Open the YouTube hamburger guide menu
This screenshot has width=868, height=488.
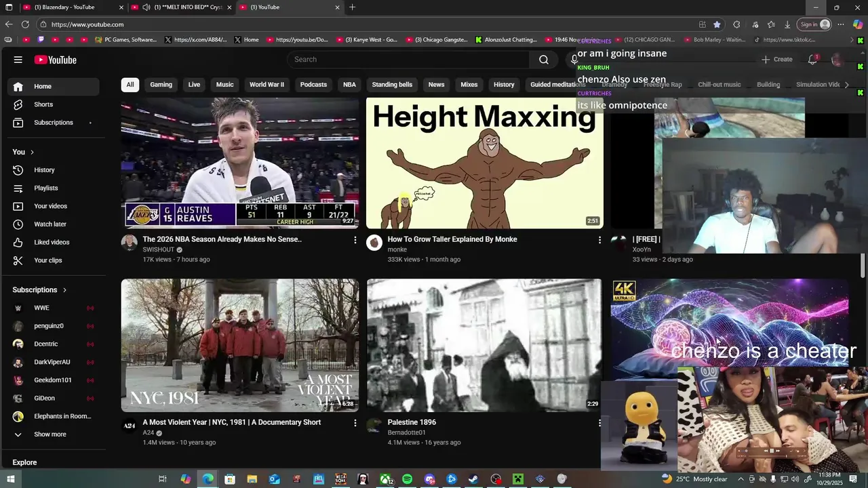pyautogui.click(x=18, y=60)
